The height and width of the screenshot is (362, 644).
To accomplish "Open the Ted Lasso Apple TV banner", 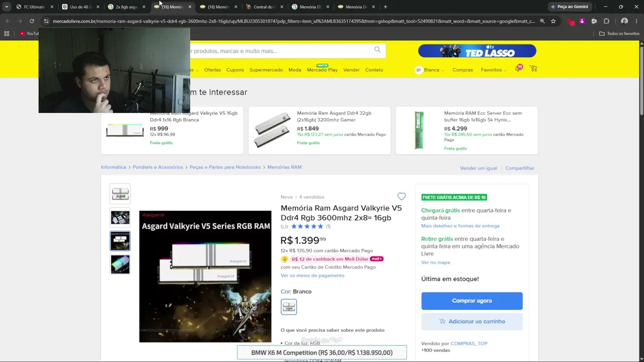I will (x=477, y=51).
